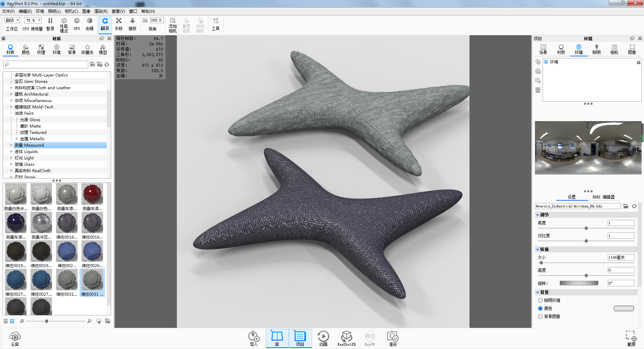
Task: Refresh the material library
Action: coord(107,64)
